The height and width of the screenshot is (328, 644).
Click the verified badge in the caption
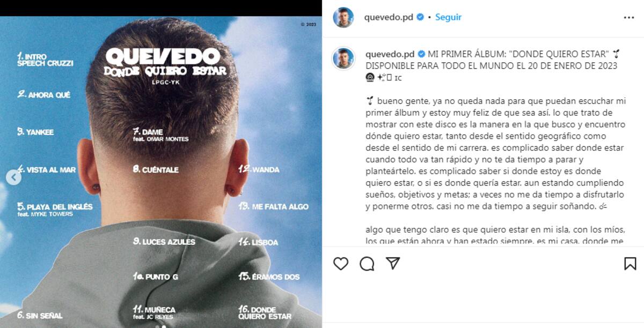coord(422,54)
